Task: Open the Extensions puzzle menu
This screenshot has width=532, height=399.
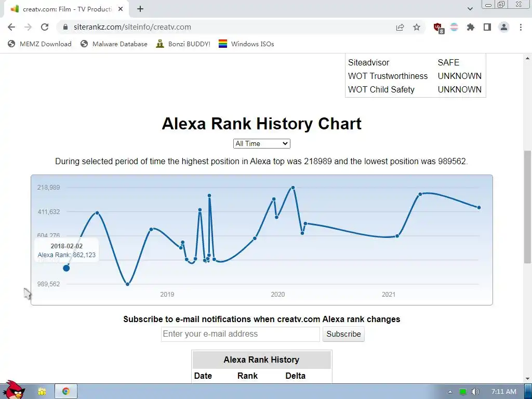Action: click(471, 27)
